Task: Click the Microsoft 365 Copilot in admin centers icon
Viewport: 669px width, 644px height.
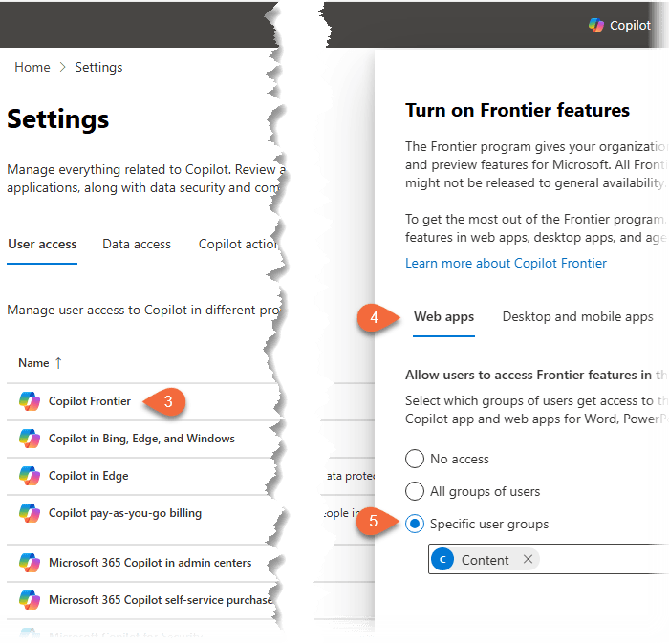Action: coord(30,563)
